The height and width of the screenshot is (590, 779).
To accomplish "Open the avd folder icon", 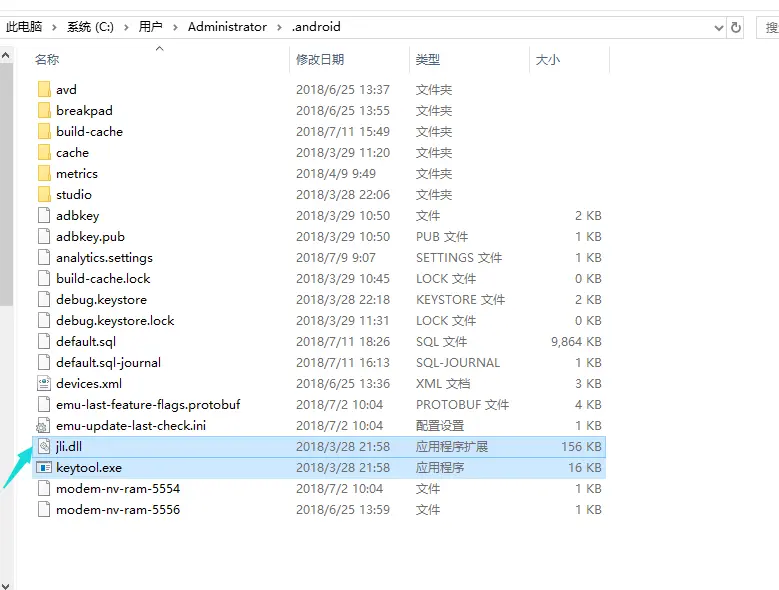I will pyautogui.click(x=44, y=89).
